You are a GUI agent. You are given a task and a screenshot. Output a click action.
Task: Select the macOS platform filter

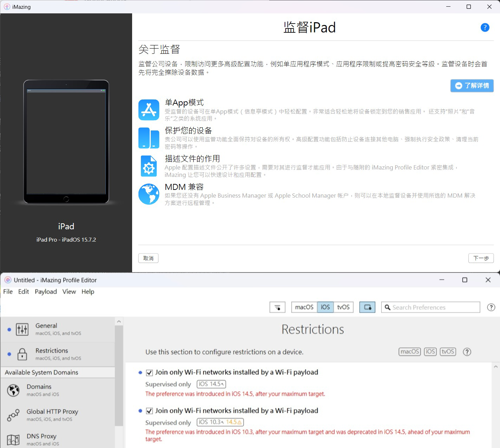[304, 307]
